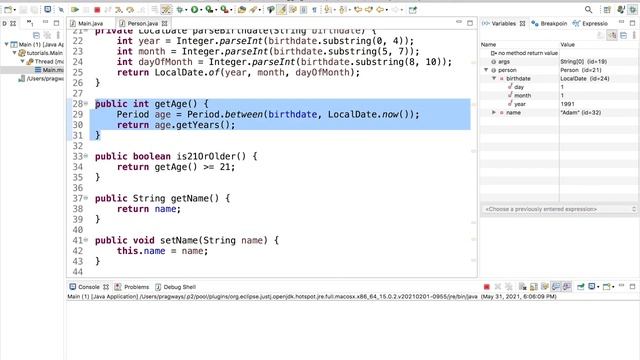
Task: Click the Open Type package icon
Action: tap(242, 9)
